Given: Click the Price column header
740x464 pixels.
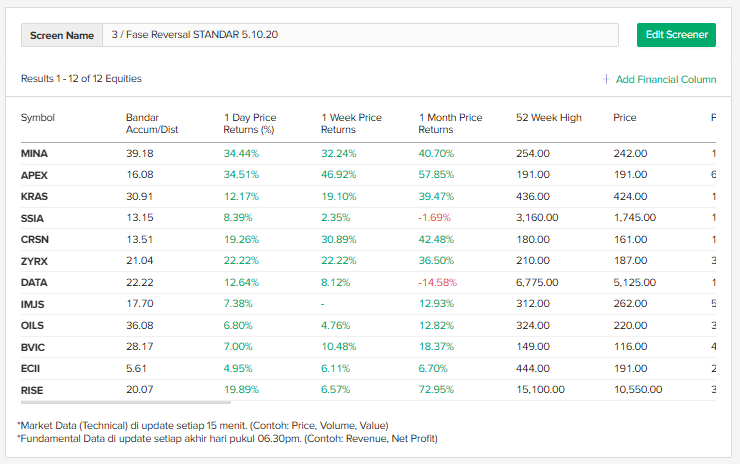Looking at the screenshot, I should [625, 118].
